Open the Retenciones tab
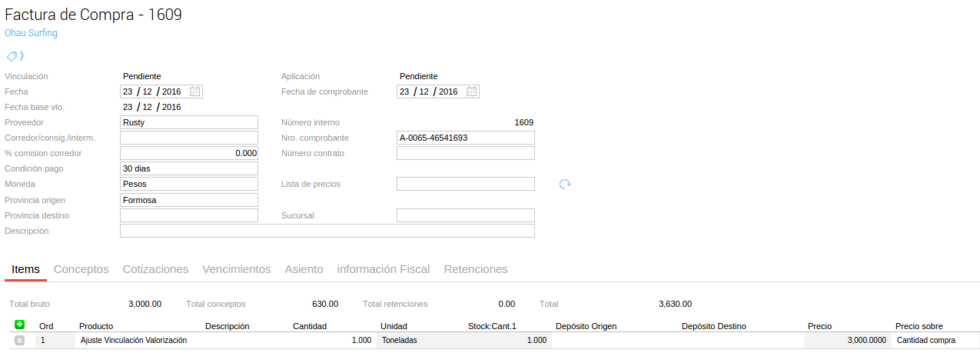Screen dimensions: 980x363 coord(476,269)
